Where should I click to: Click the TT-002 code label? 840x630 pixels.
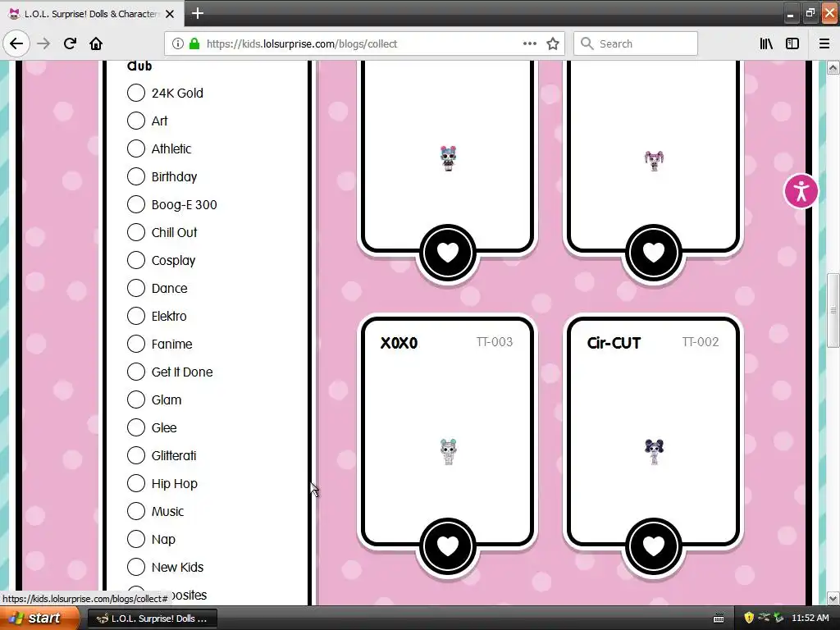(x=701, y=342)
